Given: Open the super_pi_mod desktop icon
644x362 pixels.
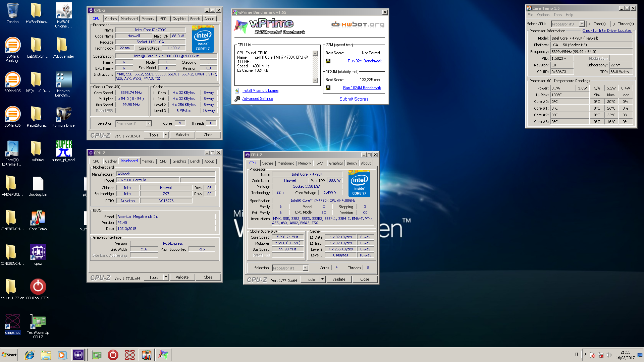Looking at the screenshot, I should click(63, 151).
